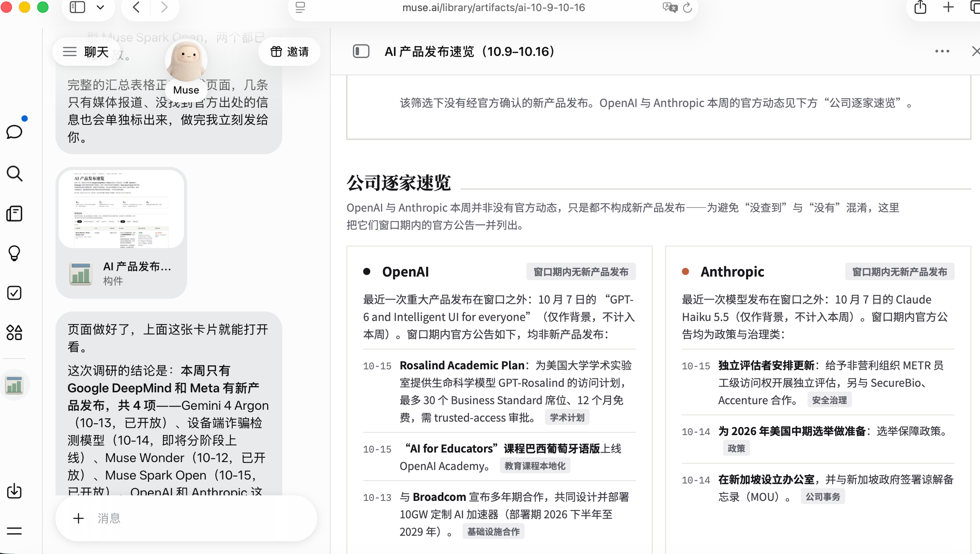
Task: Click the translate icon in address bar
Action: [670, 8]
